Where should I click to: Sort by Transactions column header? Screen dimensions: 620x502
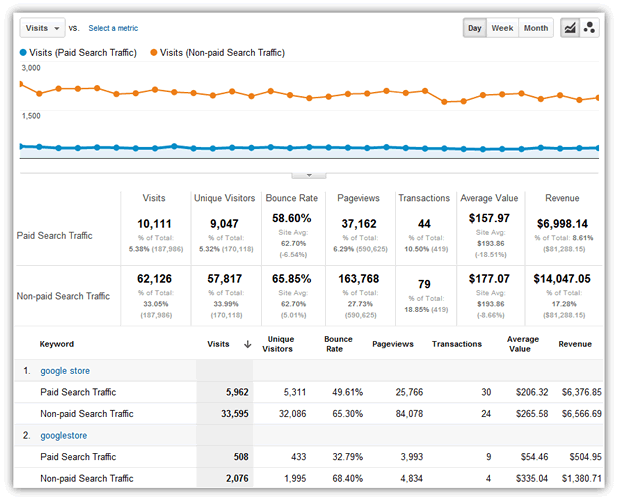(457, 344)
